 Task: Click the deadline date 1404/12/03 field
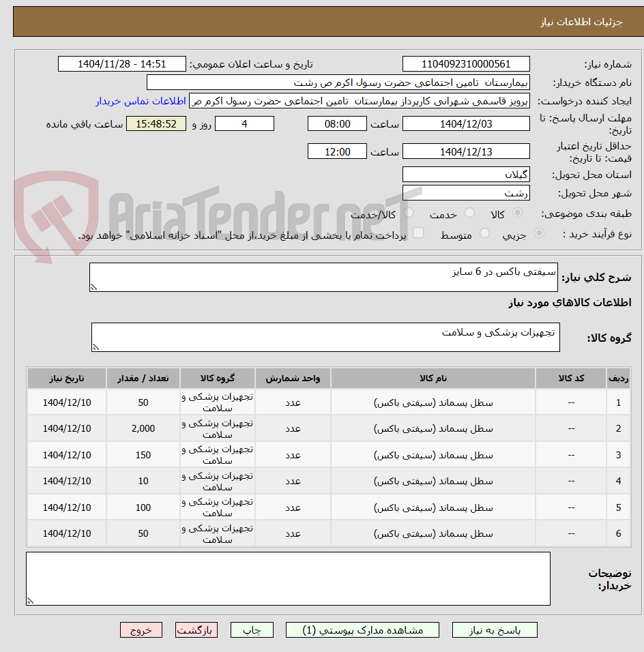pyautogui.click(x=466, y=124)
